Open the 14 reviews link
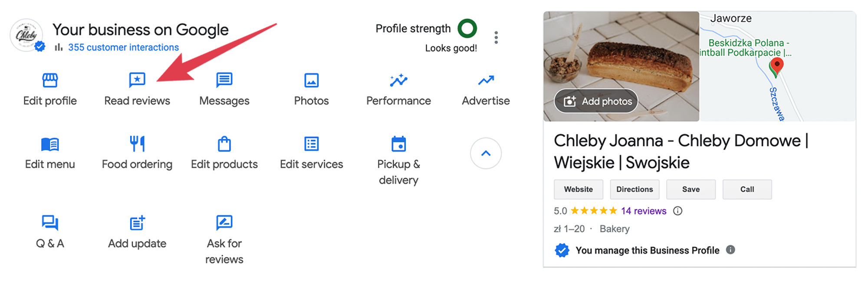 (643, 211)
